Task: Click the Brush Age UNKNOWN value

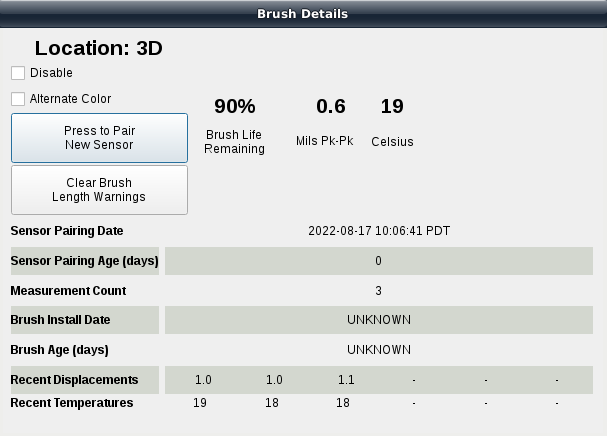Action: click(379, 350)
